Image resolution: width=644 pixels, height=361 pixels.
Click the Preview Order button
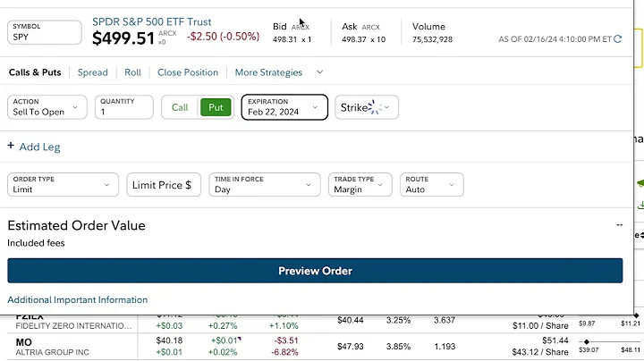tap(315, 271)
